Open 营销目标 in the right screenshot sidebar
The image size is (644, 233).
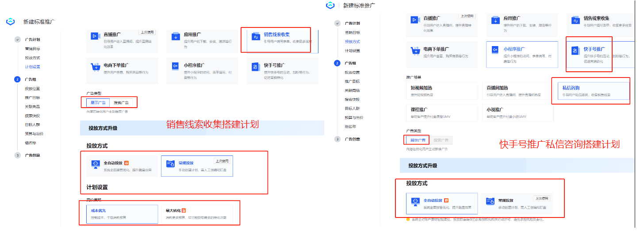pos(353,32)
